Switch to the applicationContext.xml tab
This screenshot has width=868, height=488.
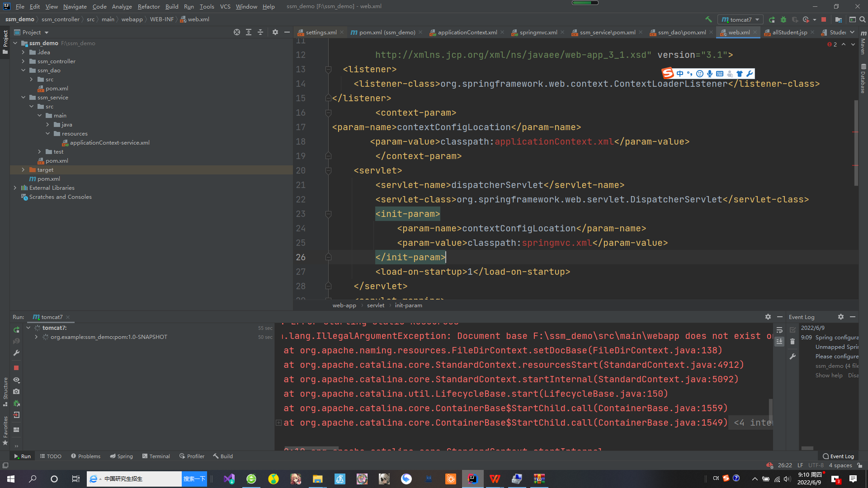(467, 32)
